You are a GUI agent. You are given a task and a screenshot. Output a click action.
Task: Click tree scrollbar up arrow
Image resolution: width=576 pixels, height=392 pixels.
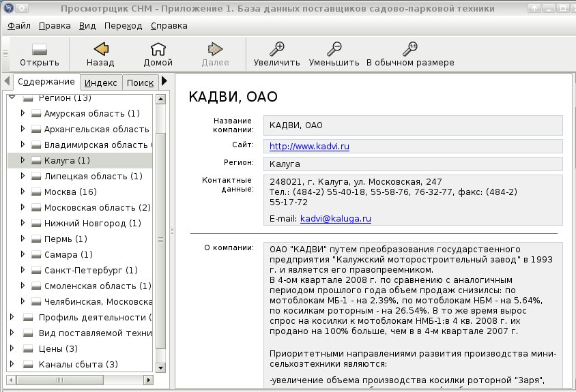pyautogui.click(x=160, y=99)
